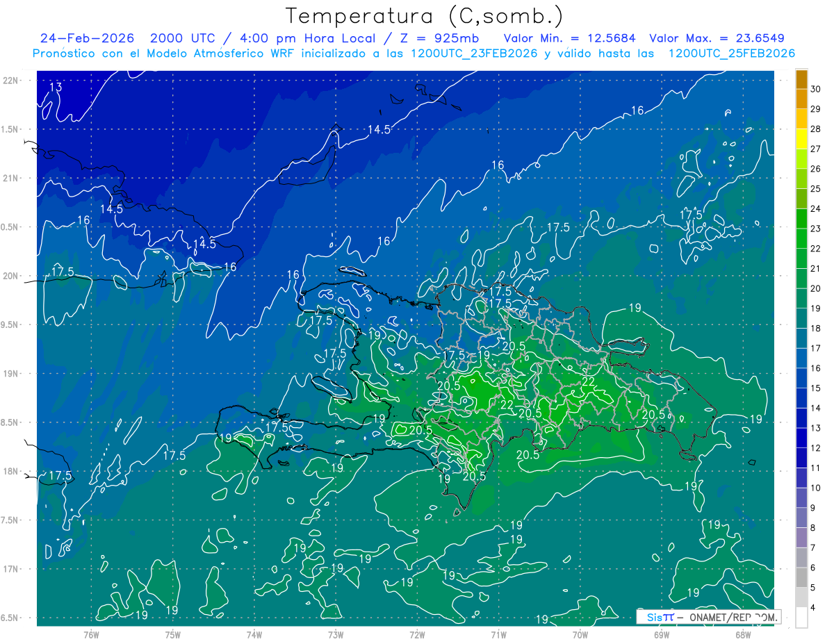Click the "74W" longitude axis label
Viewport: 834px width, 644px height.
tap(254, 635)
